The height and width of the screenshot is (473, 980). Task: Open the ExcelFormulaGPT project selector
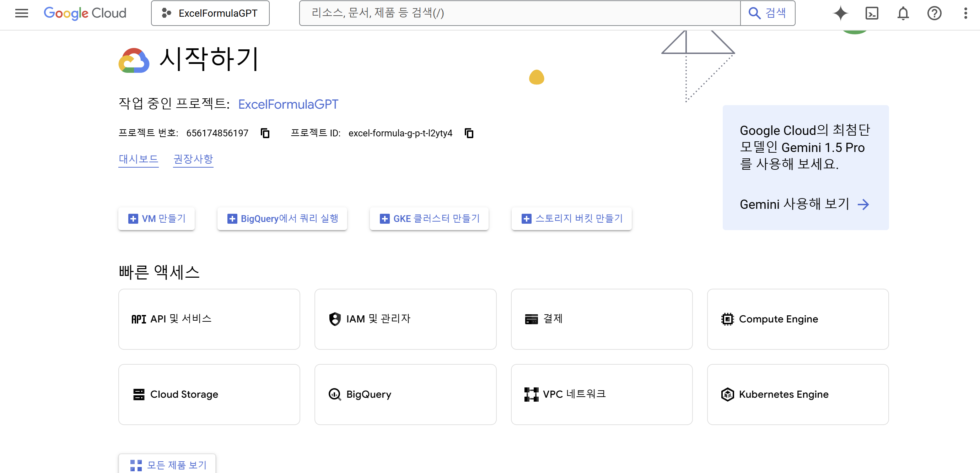click(x=210, y=13)
